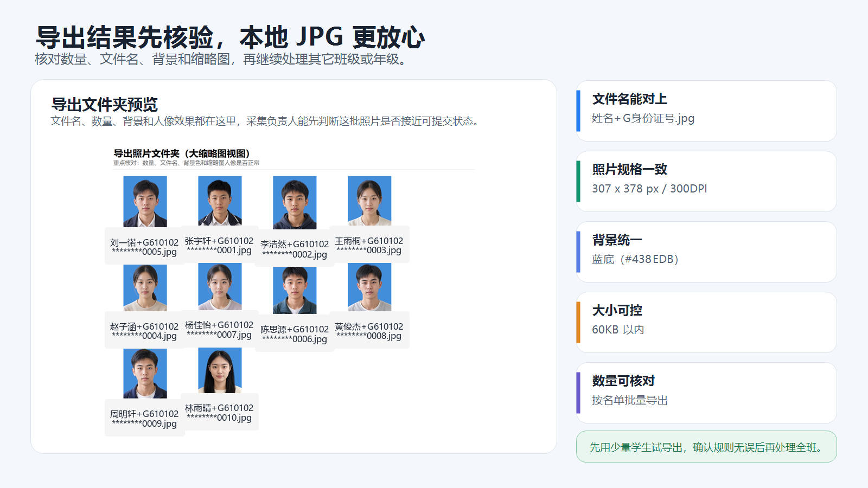Click the 文件名能对上 card heading
Image resolution: width=868 pixels, height=488 pixels.
click(629, 99)
